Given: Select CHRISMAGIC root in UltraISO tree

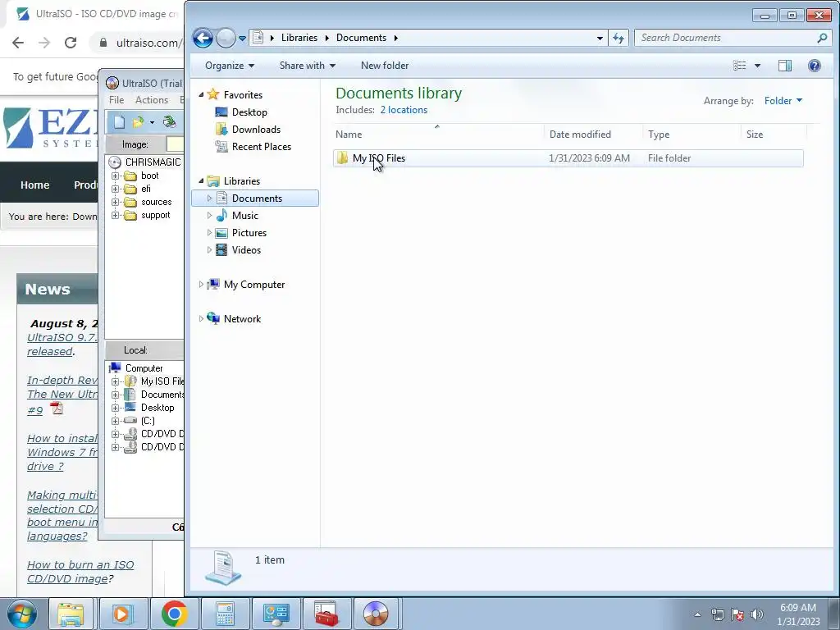Looking at the screenshot, I should (153, 162).
